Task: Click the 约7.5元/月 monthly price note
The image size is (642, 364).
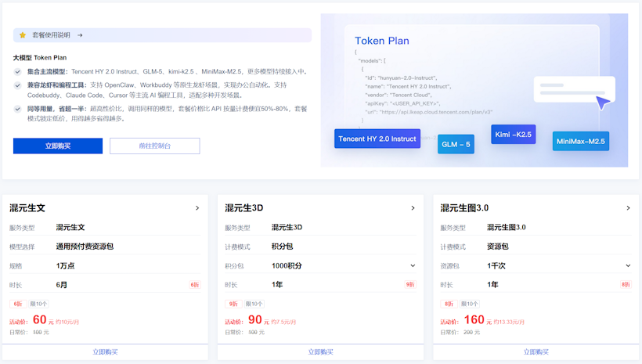Action: click(283, 323)
